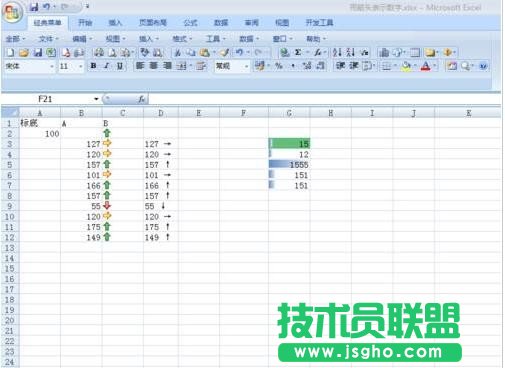Image resolution: width=505 pixels, height=368 pixels.
Task: Insert a chart with the column chart icon
Action: 384,52
